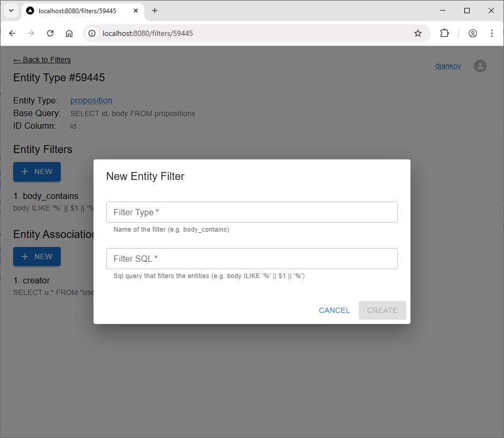Select the localhost:8080/filters/59445 tab

(77, 11)
